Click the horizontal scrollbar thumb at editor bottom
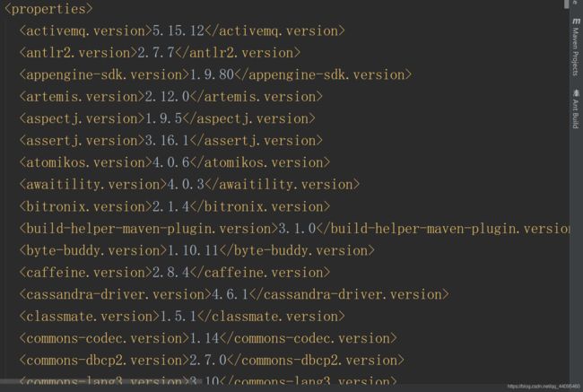The height and width of the screenshot is (392, 583). click(100, 381)
